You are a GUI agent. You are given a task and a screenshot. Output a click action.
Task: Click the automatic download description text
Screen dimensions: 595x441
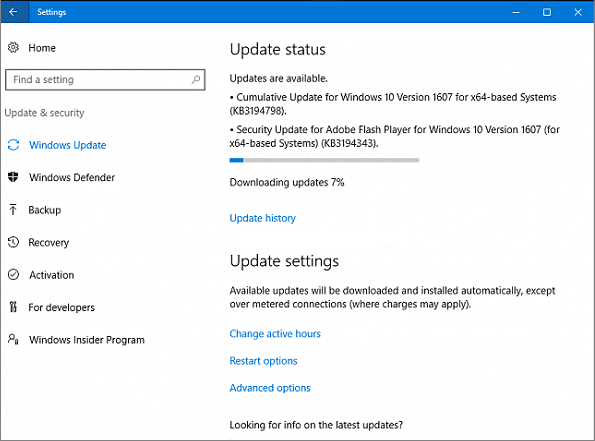coord(392,298)
